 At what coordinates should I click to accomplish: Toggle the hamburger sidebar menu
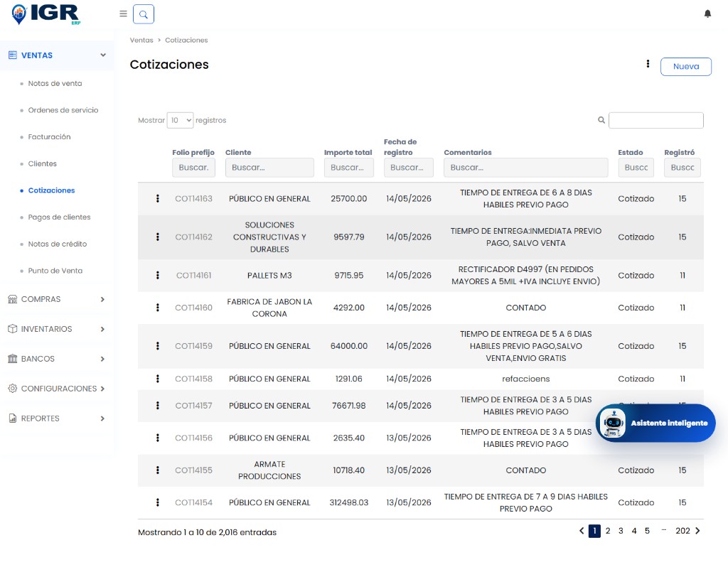[123, 14]
